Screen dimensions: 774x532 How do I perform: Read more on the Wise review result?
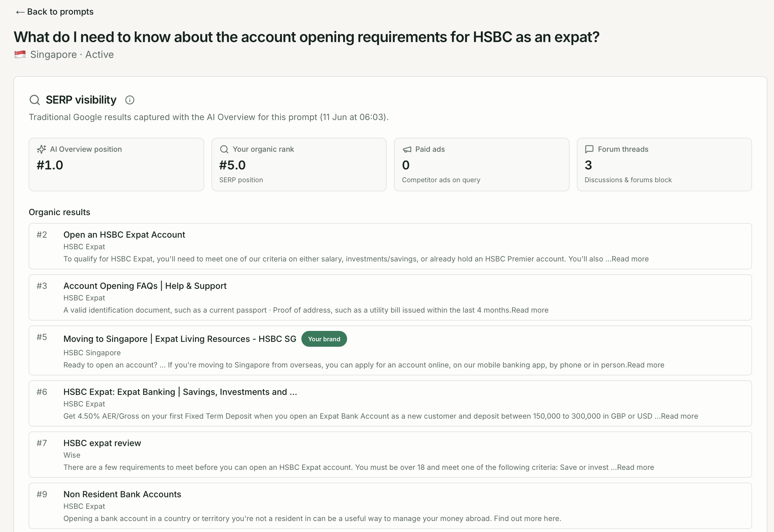[x=635, y=467]
